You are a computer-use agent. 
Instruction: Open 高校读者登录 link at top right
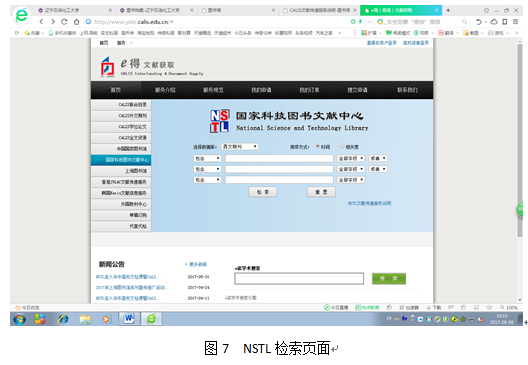tap(416, 43)
